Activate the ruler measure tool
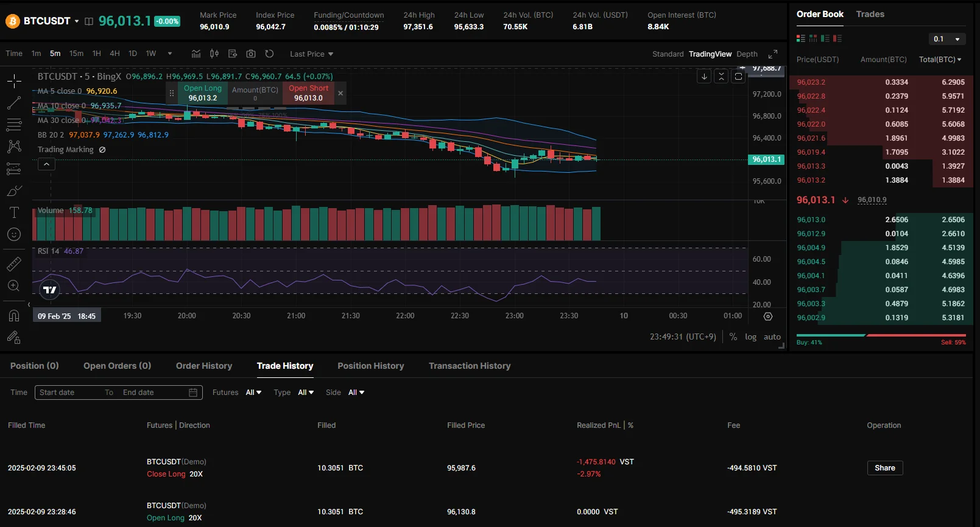Image resolution: width=980 pixels, height=527 pixels. (x=14, y=263)
